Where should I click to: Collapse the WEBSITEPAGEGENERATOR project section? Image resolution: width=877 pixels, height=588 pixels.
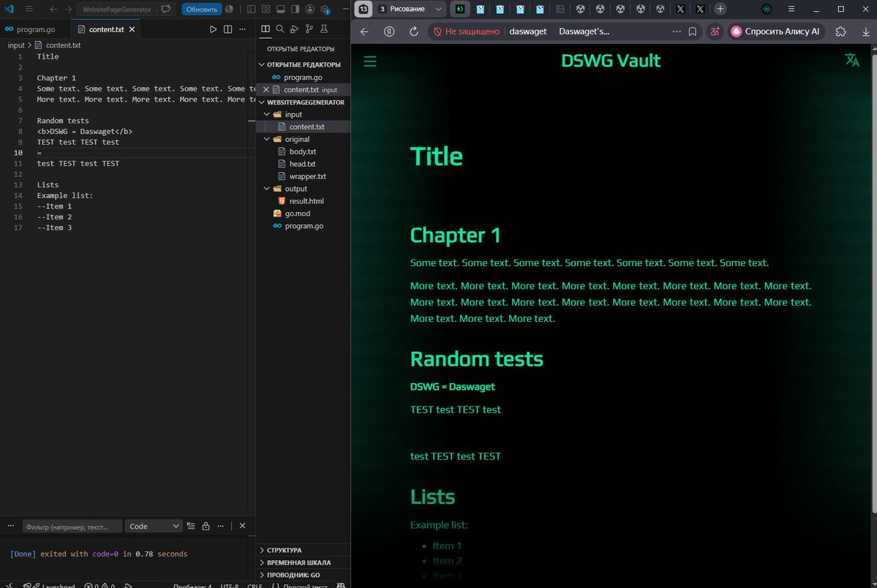click(303, 102)
